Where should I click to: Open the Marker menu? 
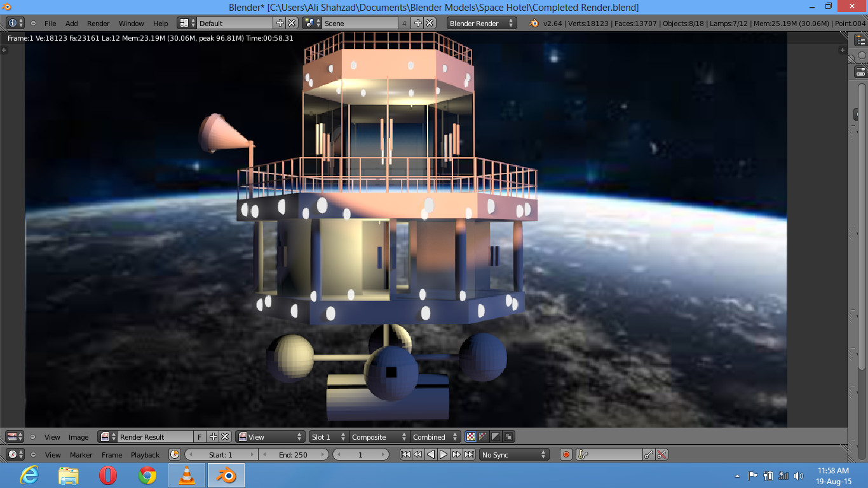pos(81,455)
